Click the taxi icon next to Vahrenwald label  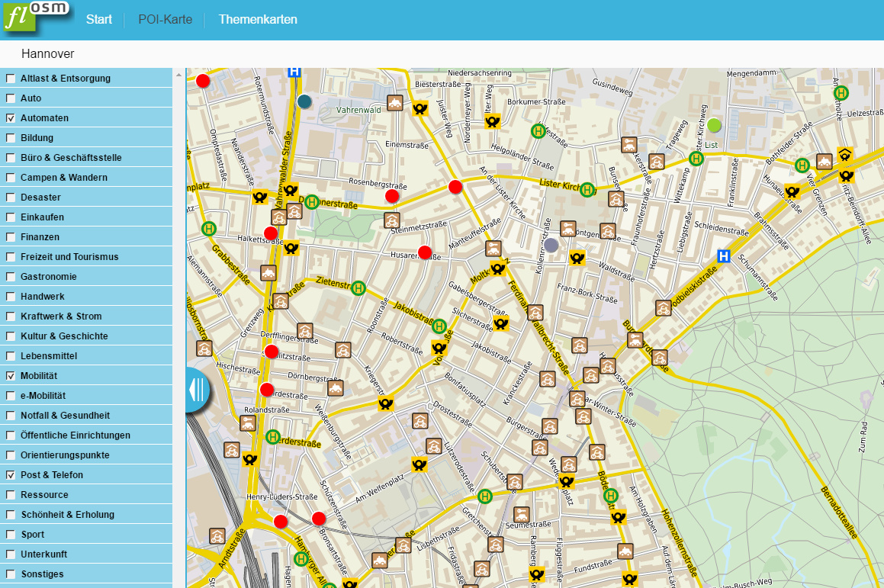[x=395, y=103]
